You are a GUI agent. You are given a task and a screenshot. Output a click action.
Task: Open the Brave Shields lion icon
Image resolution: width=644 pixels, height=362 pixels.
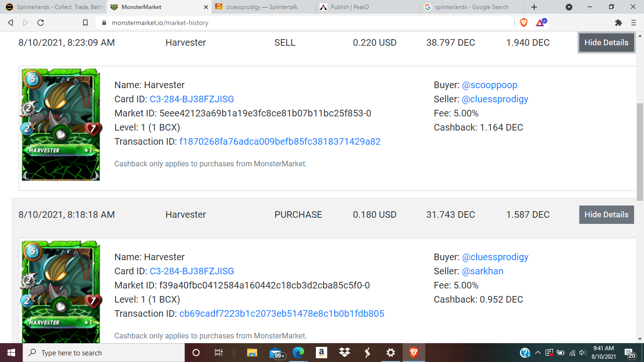524,22
